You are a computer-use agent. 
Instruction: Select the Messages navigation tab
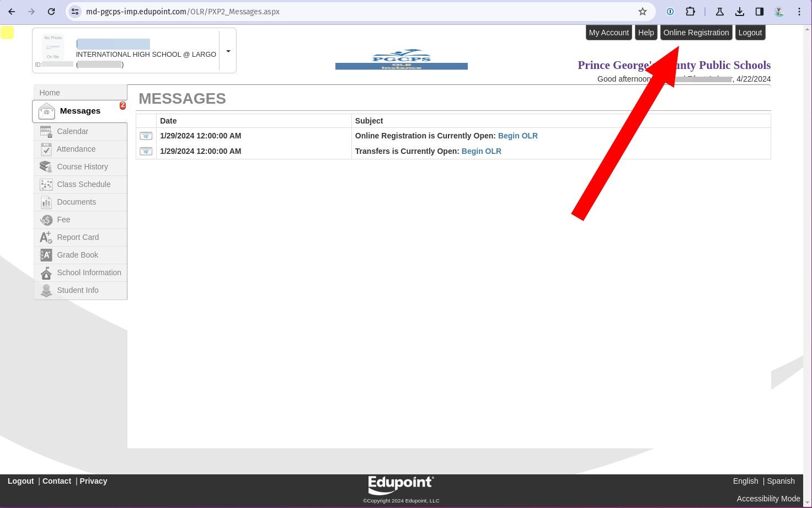coord(80,111)
